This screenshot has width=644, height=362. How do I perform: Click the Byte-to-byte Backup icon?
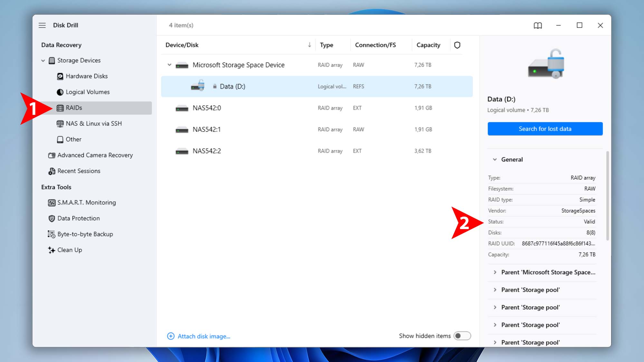pyautogui.click(x=52, y=234)
